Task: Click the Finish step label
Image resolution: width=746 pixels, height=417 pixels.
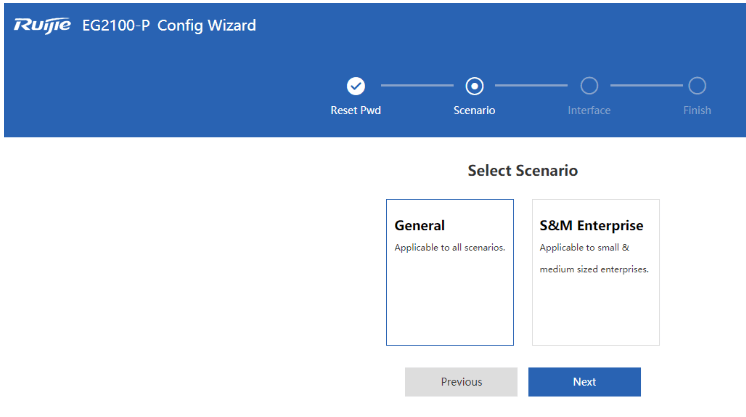Action: pos(697,110)
